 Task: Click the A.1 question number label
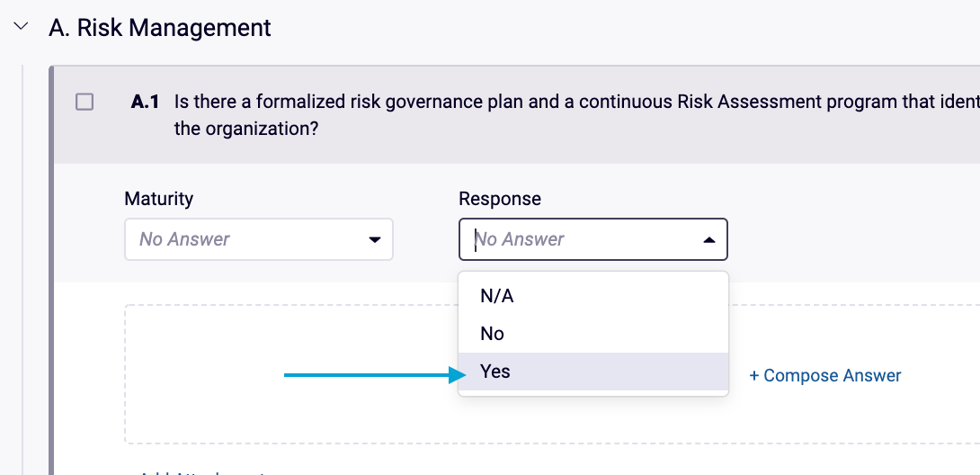pyautogui.click(x=145, y=102)
